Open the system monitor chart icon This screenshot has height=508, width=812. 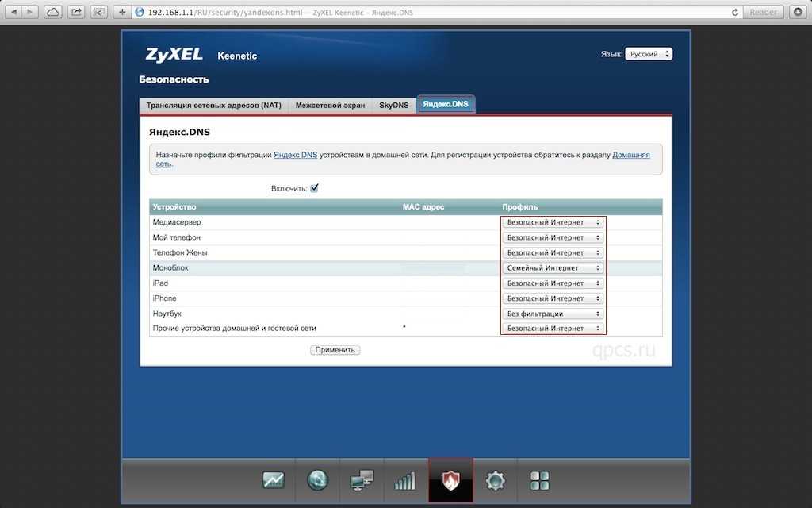point(273,480)
